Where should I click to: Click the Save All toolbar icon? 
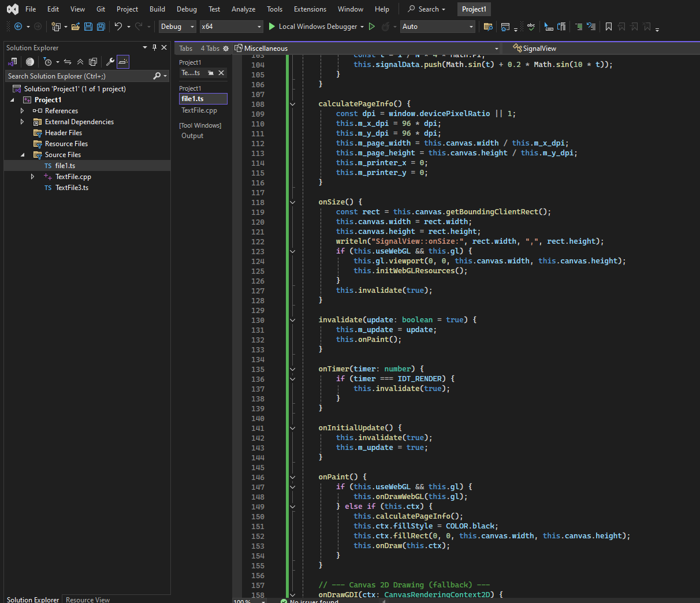tap(100, 27)
